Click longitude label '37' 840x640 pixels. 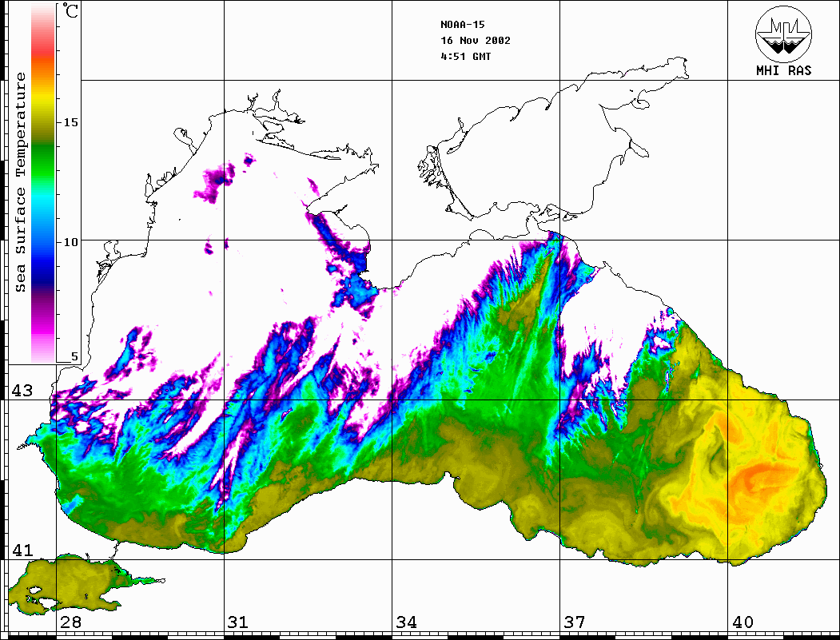pyautogui.click(x=575, y=622)
